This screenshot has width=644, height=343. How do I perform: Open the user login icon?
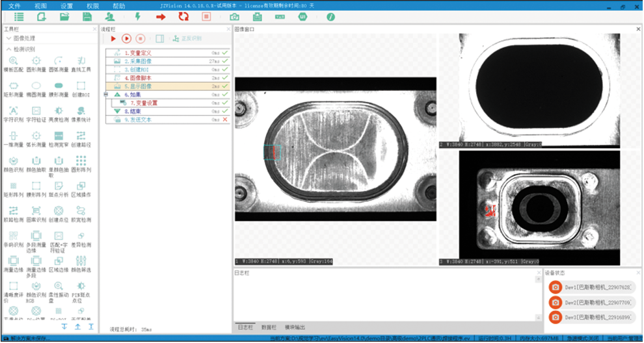(110, 17)
